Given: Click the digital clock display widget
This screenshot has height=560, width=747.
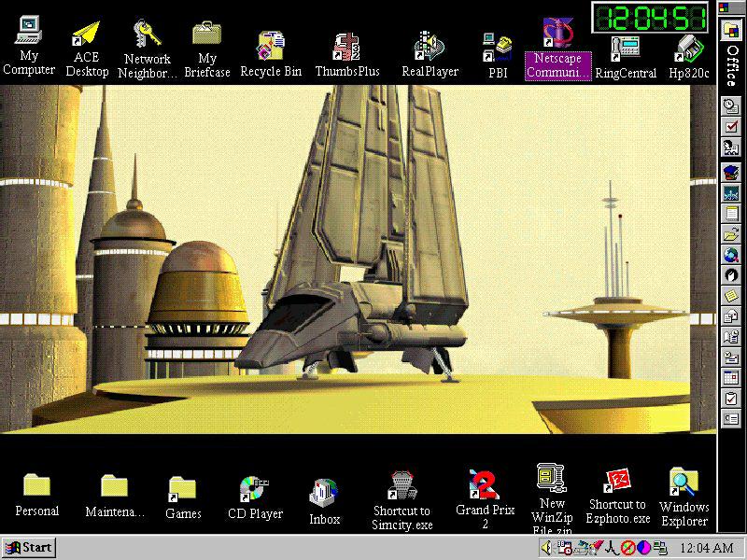Looking at the screenshot, I should pyautogui.click(x=650, y=18).
